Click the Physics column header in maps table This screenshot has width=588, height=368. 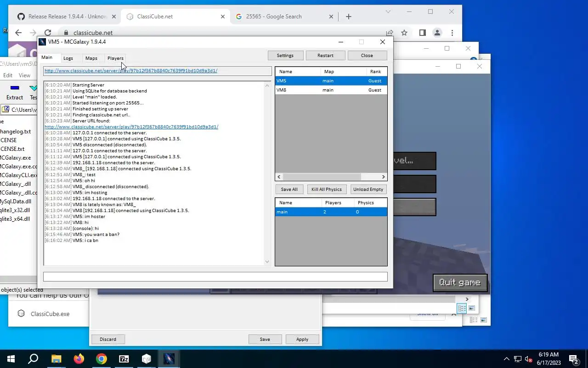tap(370, 202)
